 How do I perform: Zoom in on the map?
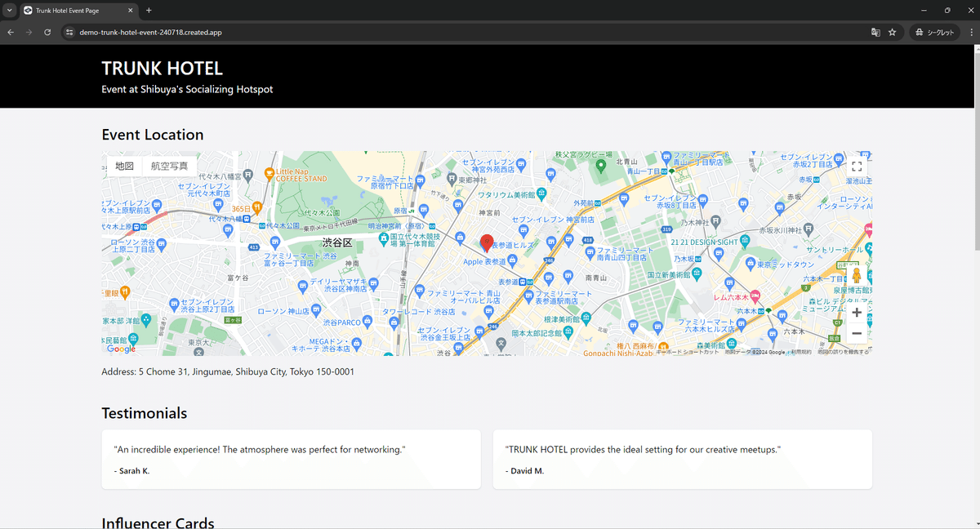[x=857, y=313]
